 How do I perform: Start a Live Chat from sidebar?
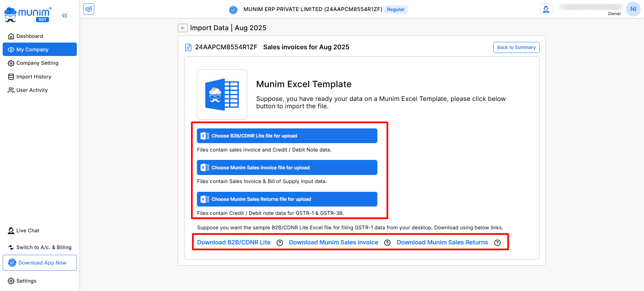point(28,231)
